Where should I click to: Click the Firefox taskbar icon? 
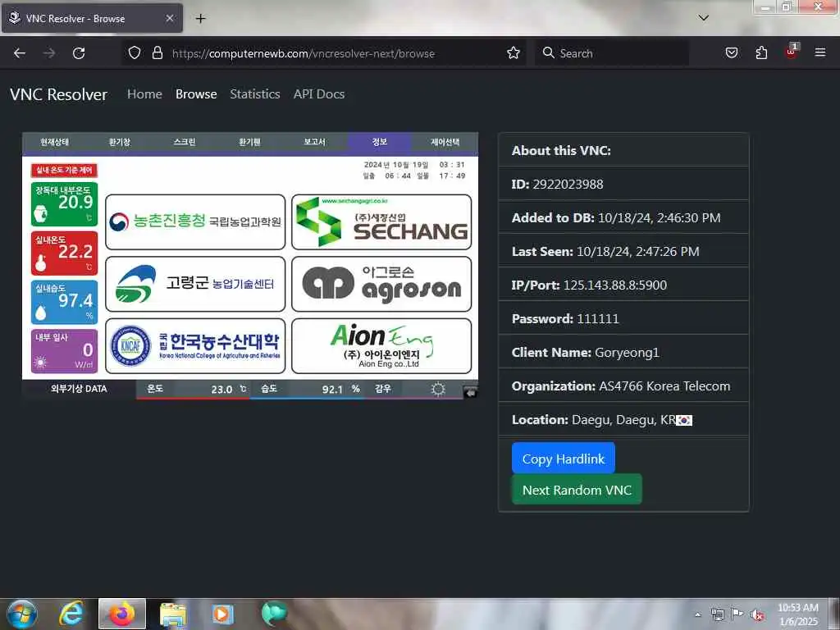[122, 614]
